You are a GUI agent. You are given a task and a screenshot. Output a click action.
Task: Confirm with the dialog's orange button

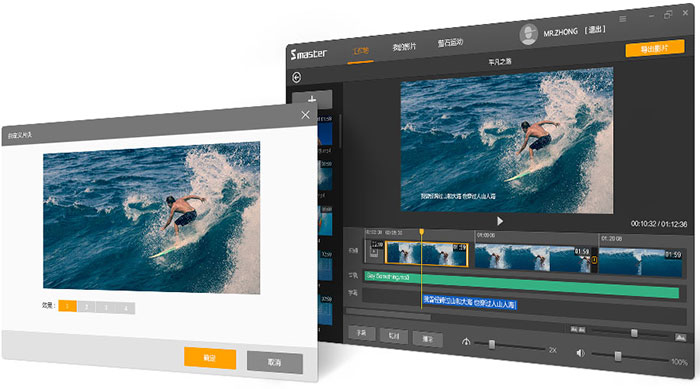[x=210, y=358]
